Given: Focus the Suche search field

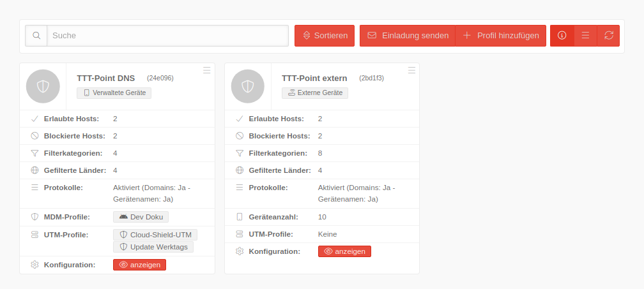Looking at the screenshot, I should pyautogui.click(x=167, y=36).
